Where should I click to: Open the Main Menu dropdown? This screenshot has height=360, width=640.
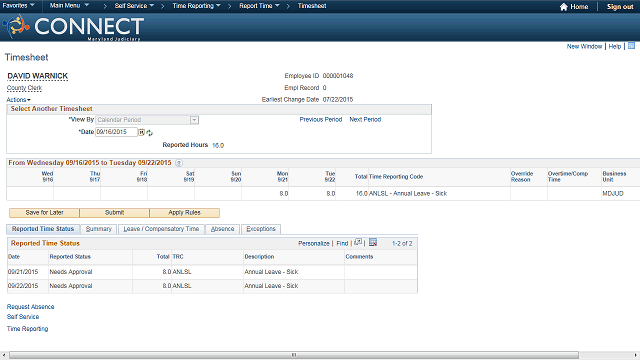point(69,6)
